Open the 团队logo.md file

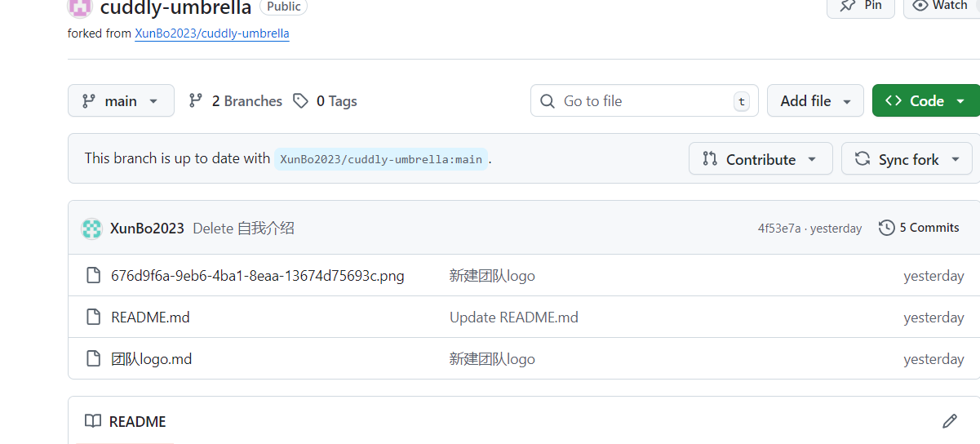(x=152, y=359)
